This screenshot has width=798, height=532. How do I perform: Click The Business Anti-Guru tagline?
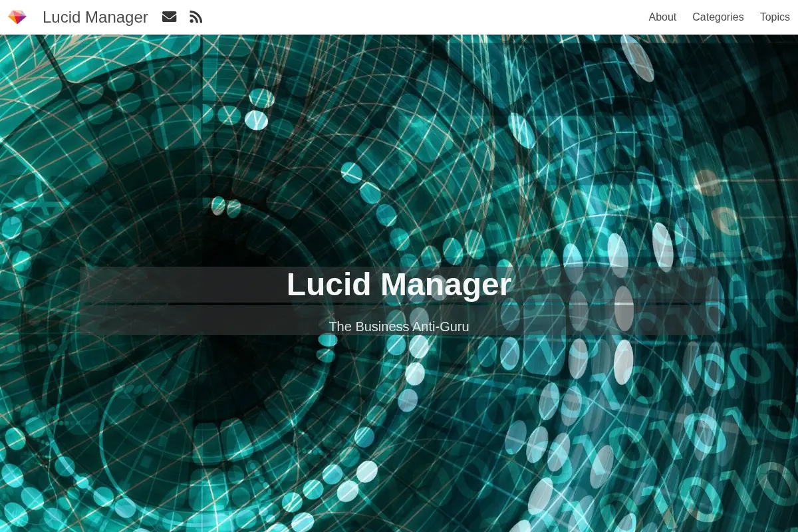click(x=399, y=327)
